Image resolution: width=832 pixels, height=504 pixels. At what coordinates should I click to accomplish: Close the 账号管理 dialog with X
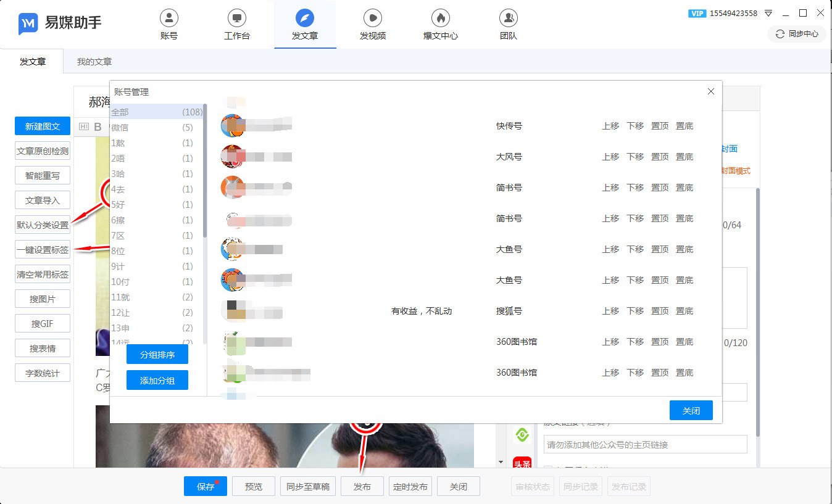[x=710, y=91]
